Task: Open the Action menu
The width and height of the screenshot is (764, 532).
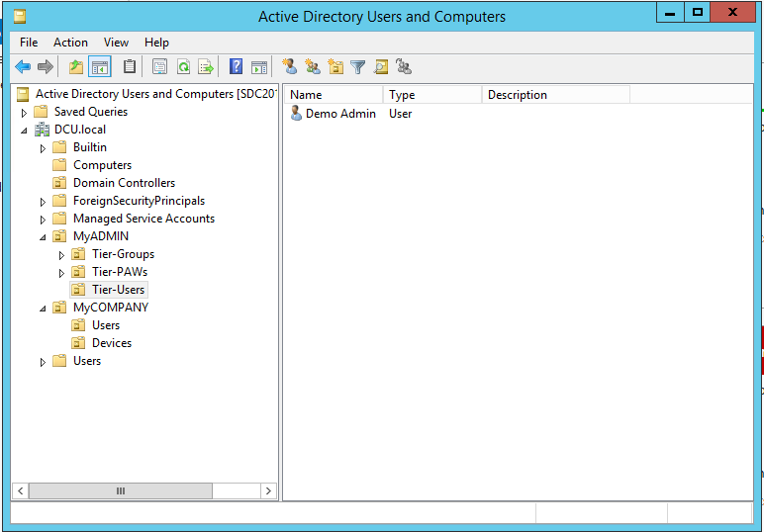Action: click(70, 43)
